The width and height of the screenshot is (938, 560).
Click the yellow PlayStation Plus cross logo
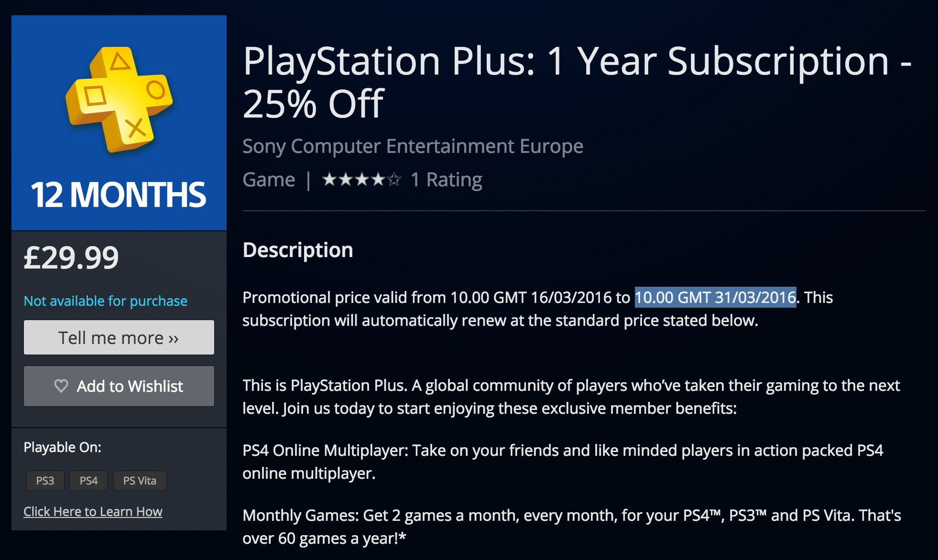119,99
